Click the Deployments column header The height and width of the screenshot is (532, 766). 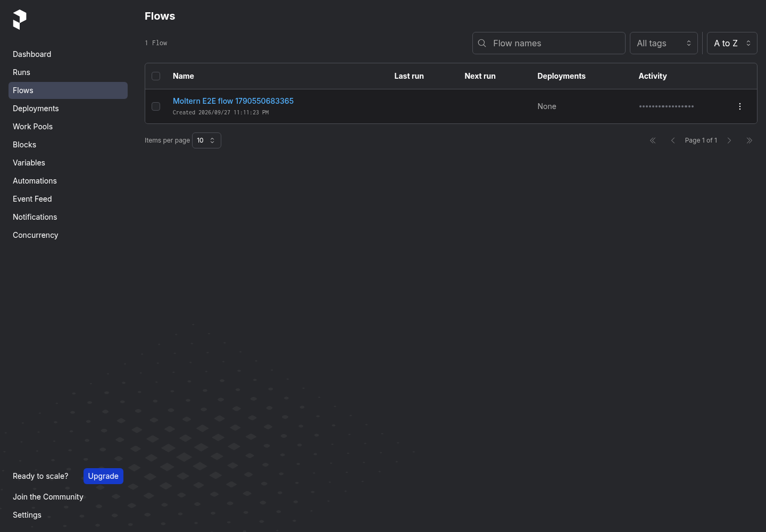(x=561, y=76)
